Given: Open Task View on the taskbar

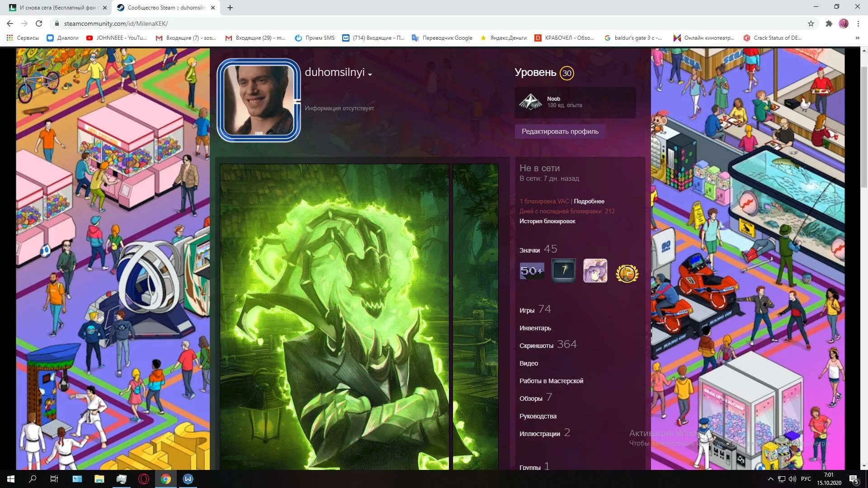Looking at the screenshot, I should (54, 479).
